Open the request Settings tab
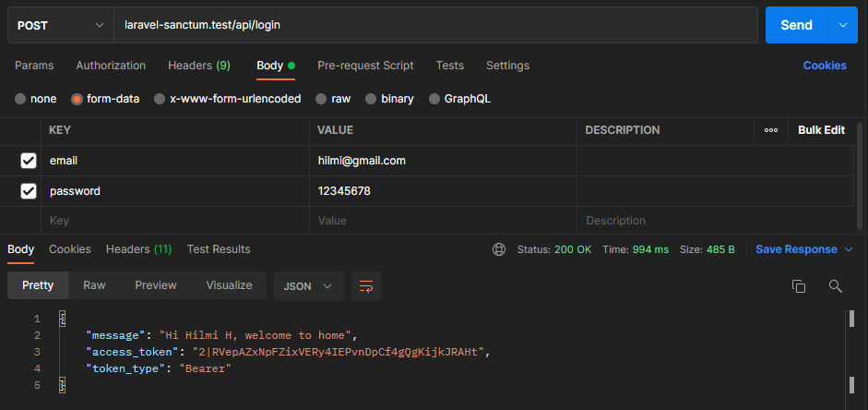This screenshot has width=868, height=410. 507,66
